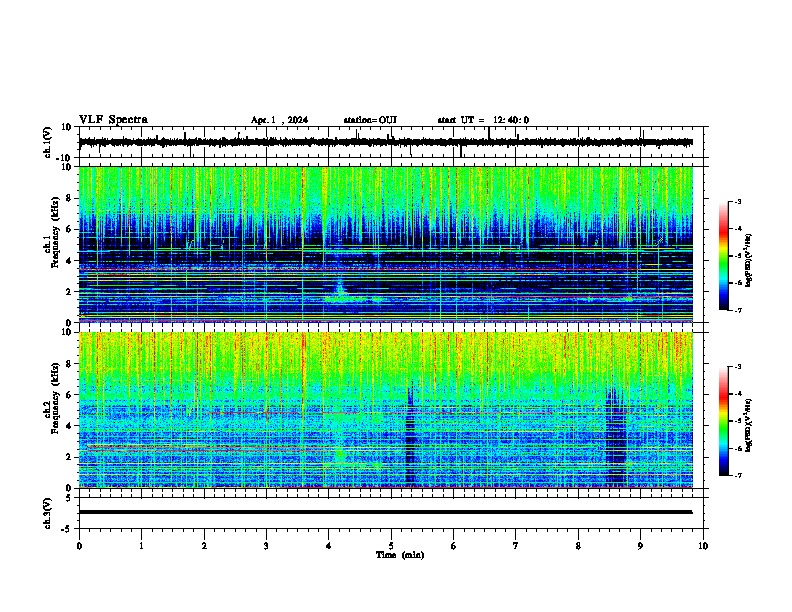Viewport: 792px width, 612px height.
Task: Click the "VLF Spectra" plot title
Action: pyautogui.click(x=113, y=120)
